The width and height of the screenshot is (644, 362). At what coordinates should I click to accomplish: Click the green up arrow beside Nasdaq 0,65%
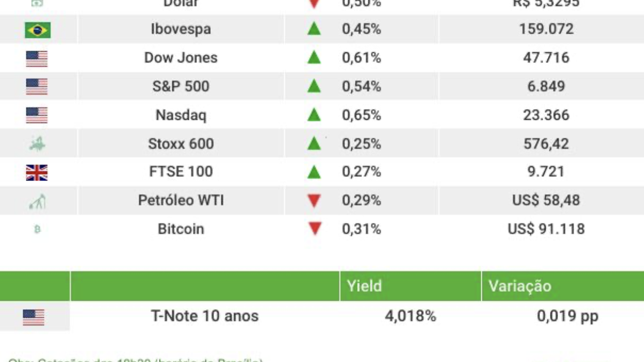pos(314,115)
